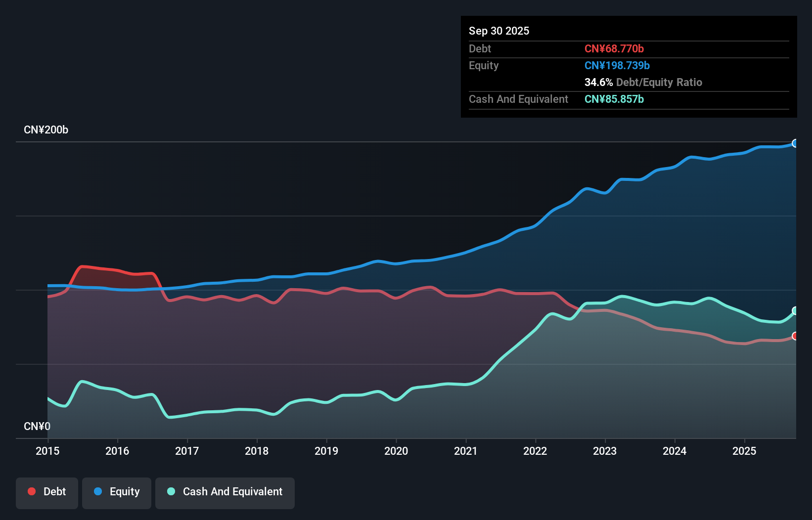Click the red Debt endpoint marker on the chart
Image resolution: width=812 pixels, height=520 pixels.
795,336
